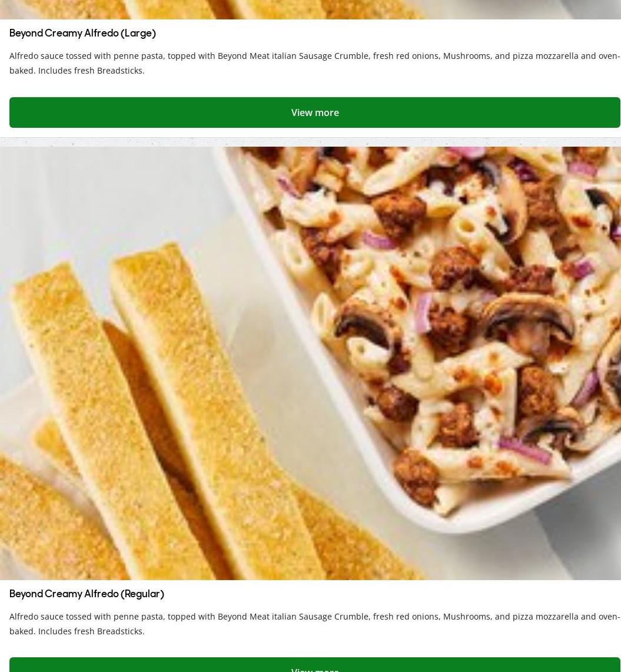Screen dimensions: 621x672
Task: Click the red onion piece in the pasta photo
Action: (524, 450)
